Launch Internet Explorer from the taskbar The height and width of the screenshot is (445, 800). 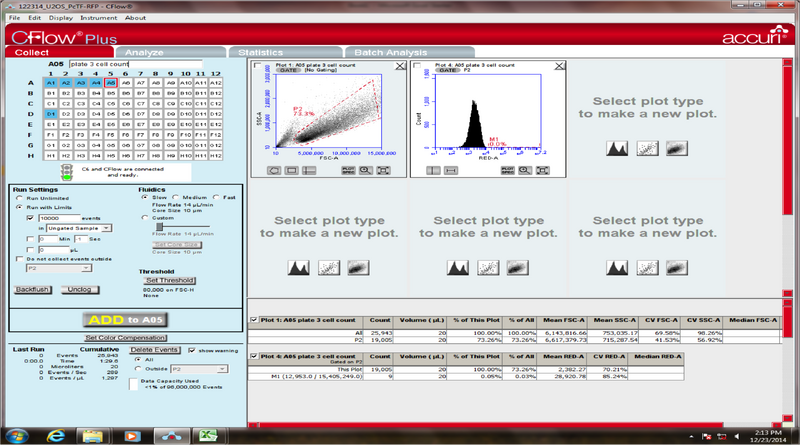coord(56,436)
